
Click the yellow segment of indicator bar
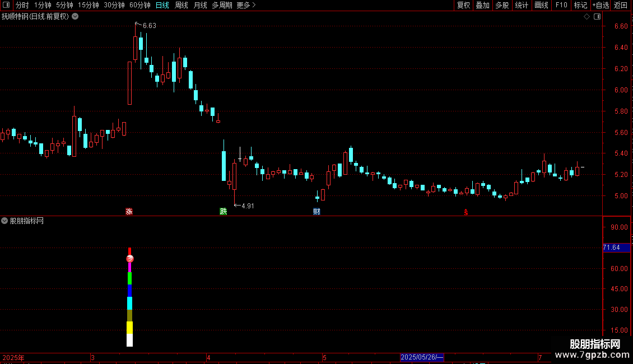tap(129, 328)
